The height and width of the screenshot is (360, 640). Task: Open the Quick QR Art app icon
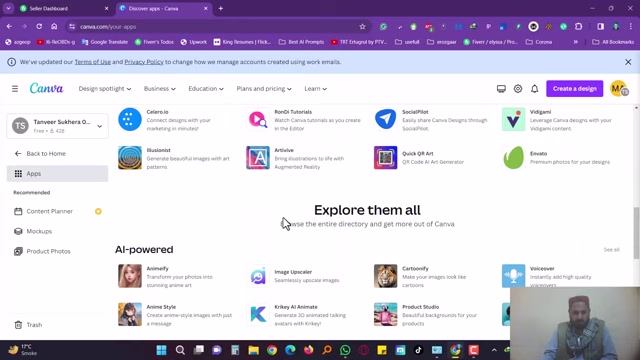click(x=385, y=158)
